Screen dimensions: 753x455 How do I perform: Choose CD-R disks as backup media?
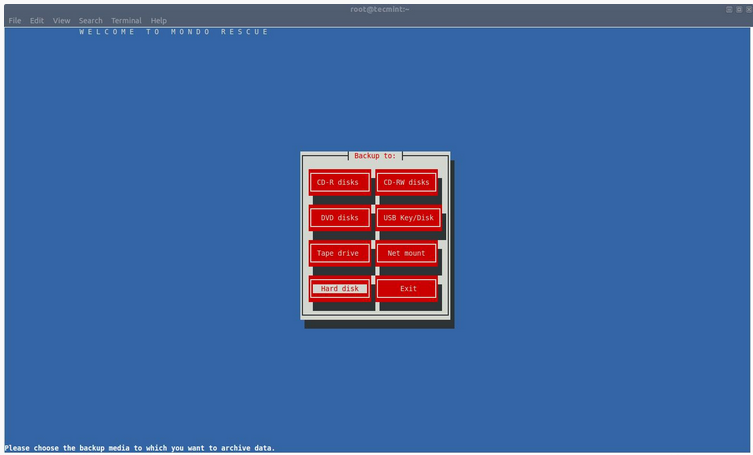pos(340,182)
